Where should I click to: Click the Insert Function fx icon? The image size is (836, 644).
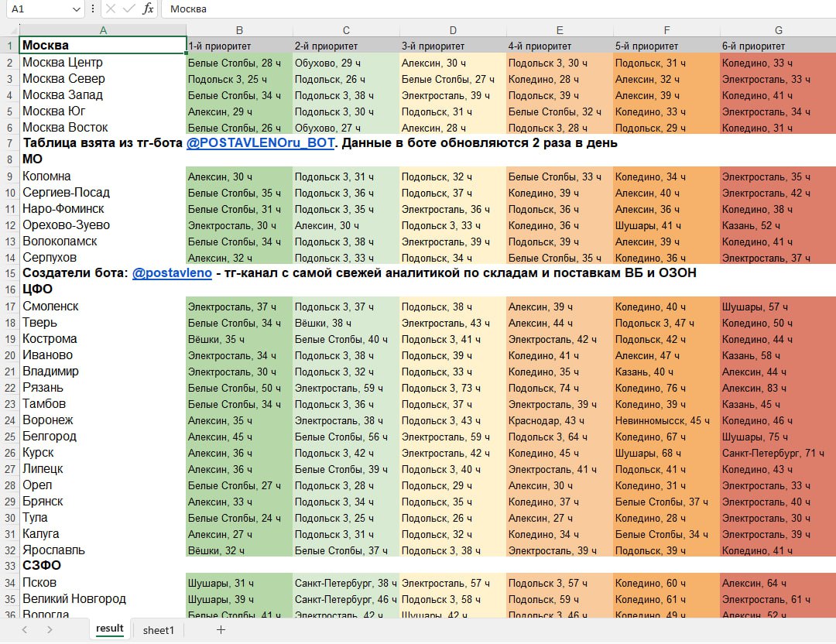tap(148, 9)
